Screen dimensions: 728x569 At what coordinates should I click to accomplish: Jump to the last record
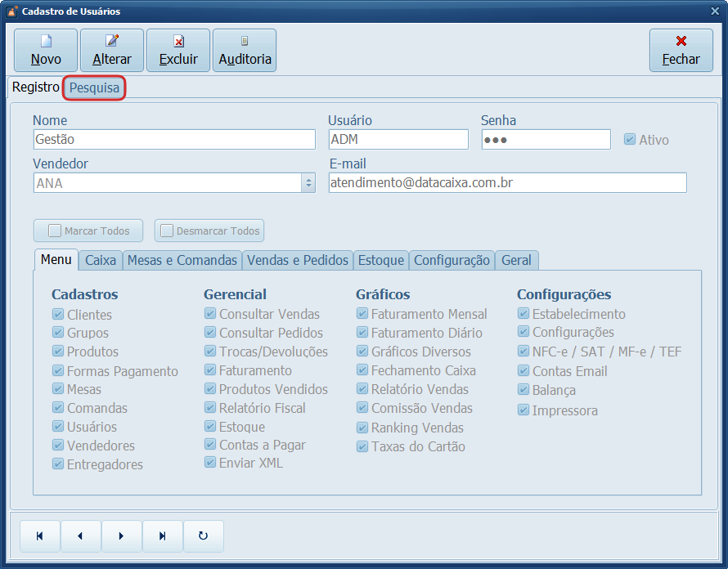163,536
